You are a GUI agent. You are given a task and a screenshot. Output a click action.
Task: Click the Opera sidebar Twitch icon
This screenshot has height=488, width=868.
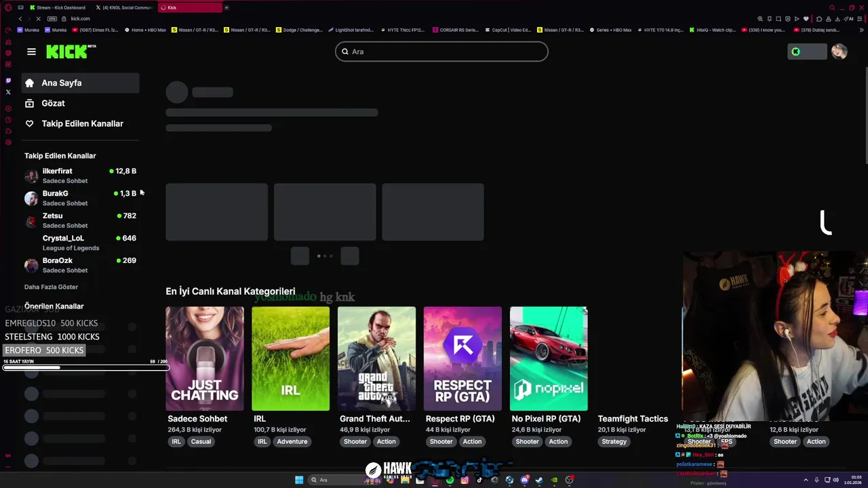[x=8, y=80]
